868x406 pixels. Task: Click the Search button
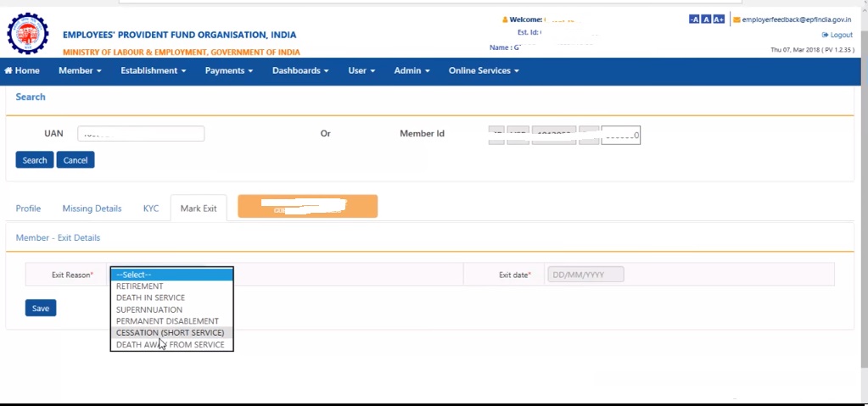click(x=34, y=160)
